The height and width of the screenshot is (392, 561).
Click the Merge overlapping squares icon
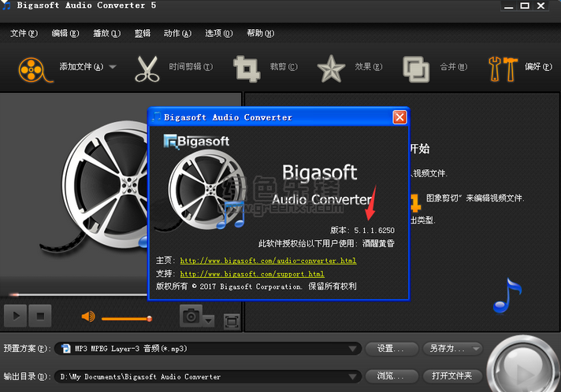pyautogui.click(x=415, y=68)
